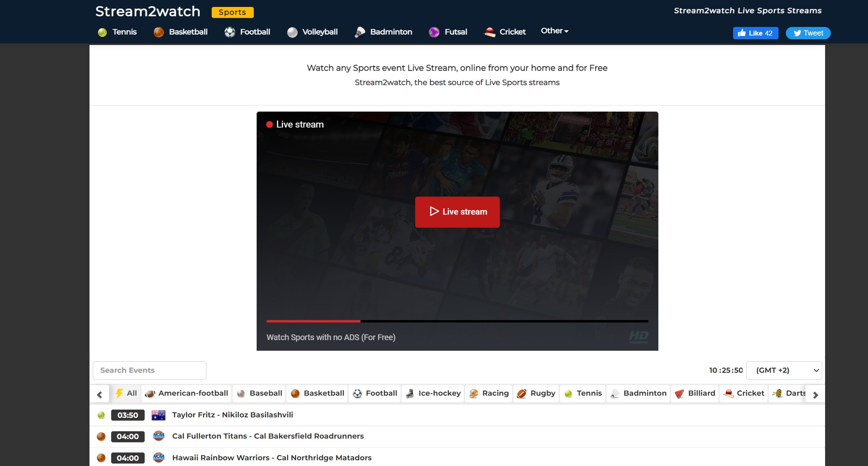Click inside the Search Events field
Image resolution: width=868 pixels, height=466 pixels.
pos(150,370)
